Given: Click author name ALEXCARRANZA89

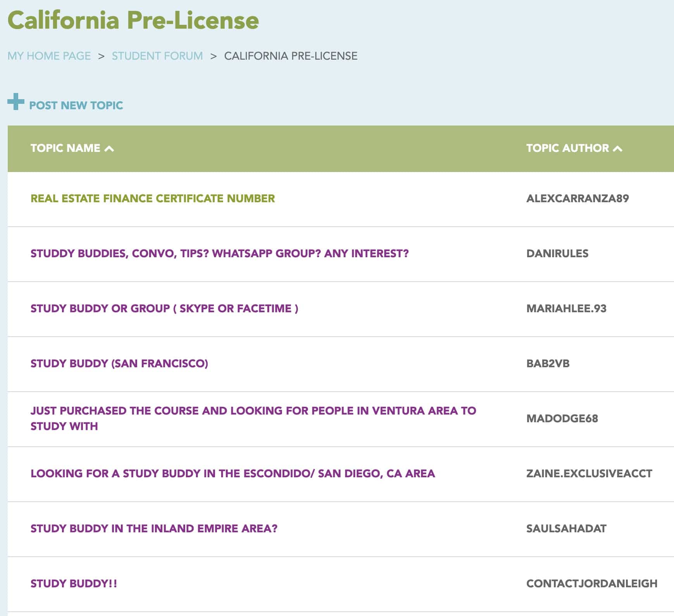Looking at the screenshot, I should pyautogui.click(x=578, y=198).
